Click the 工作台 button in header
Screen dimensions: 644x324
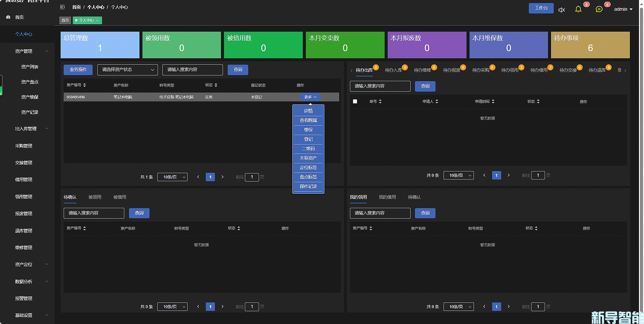(541, 8)
